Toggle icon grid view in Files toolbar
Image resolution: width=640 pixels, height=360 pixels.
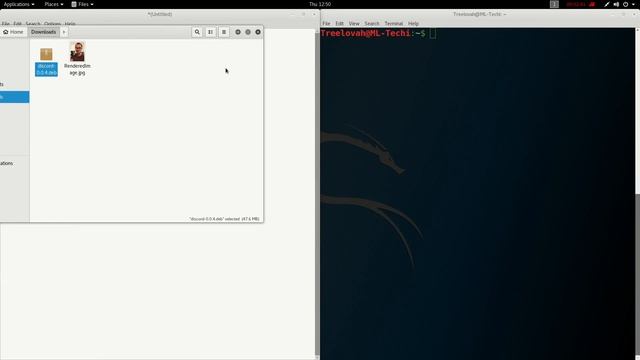click(211, 32)
